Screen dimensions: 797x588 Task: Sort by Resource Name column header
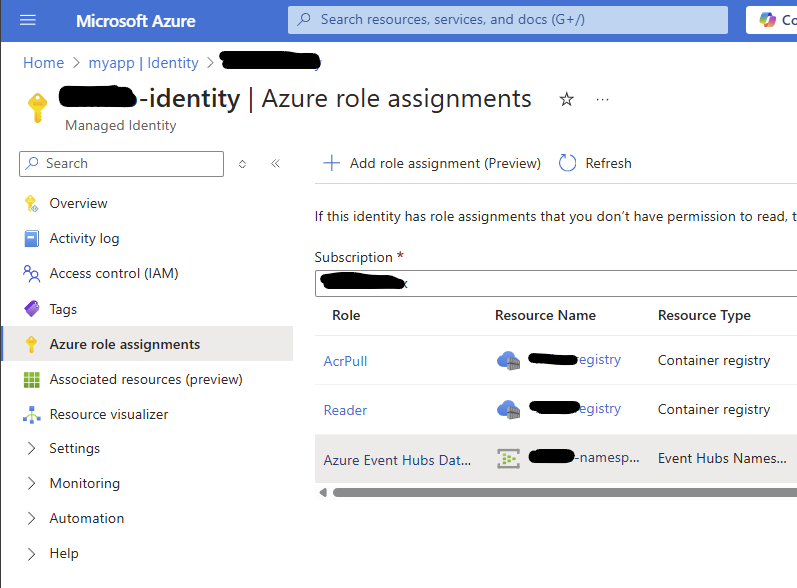545,315
